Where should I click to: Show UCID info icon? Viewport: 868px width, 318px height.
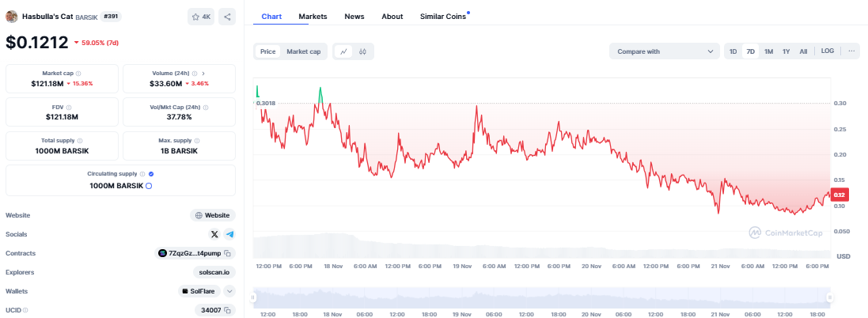(25, 310)
